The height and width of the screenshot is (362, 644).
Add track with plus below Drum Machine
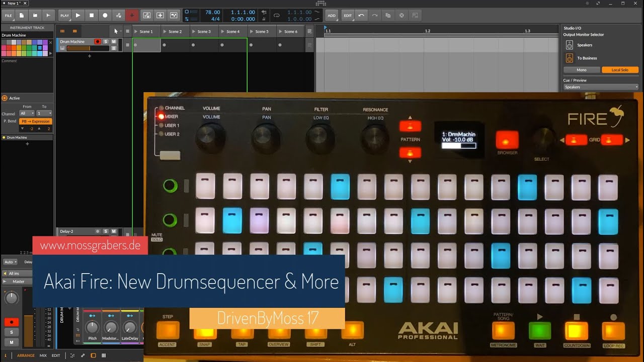(x=90, y=56)
